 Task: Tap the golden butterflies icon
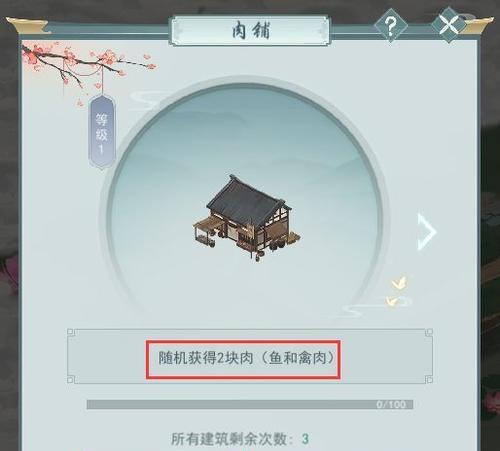point(399,291)
